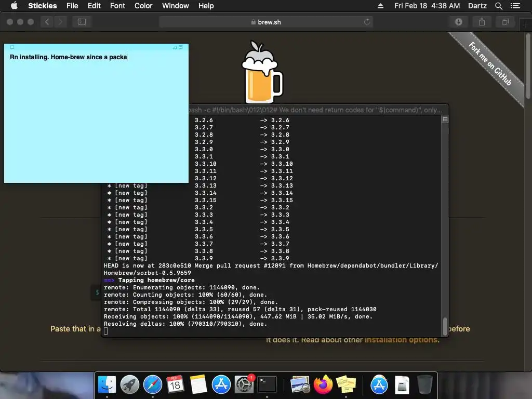Open the Edit menu
The height and width of the screenshot is (399, 532).
tap(94, 6)
